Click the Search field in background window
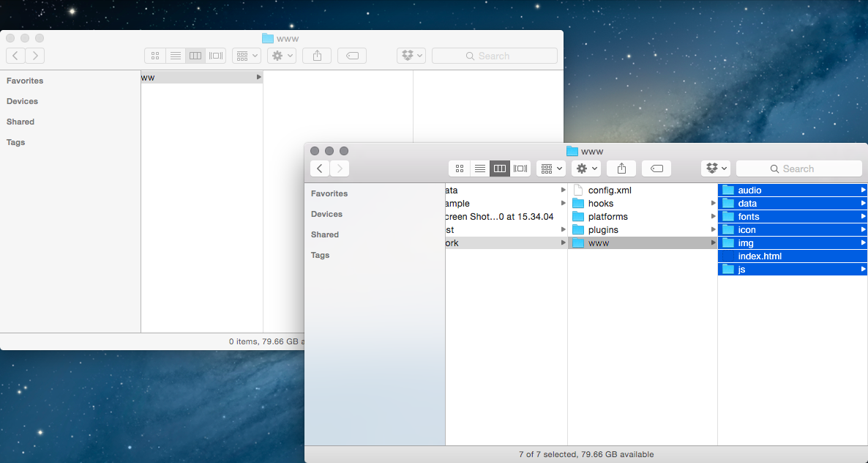 pos(494,56)
